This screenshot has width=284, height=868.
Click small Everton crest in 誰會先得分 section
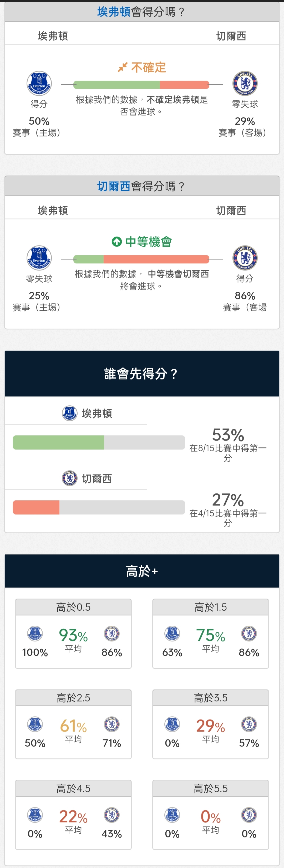click(x=70, y=413)
